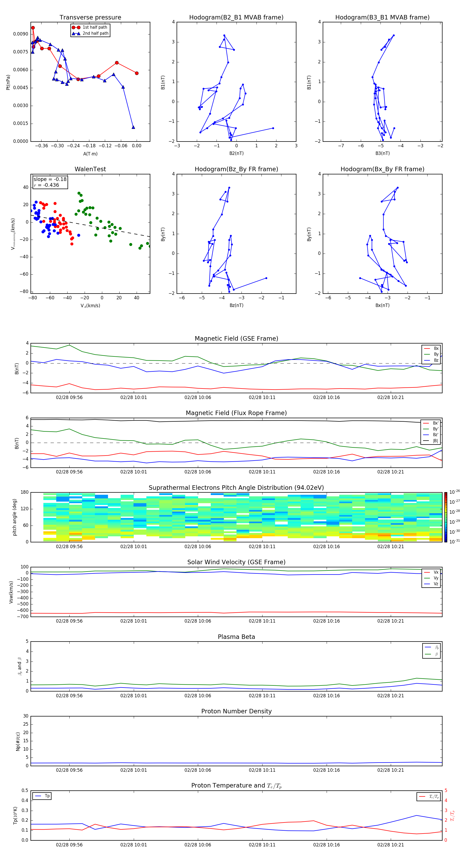473x868 pixels.
Task: Click the 'B3(nT)' x-axis label
Action: tap(382, 153)
